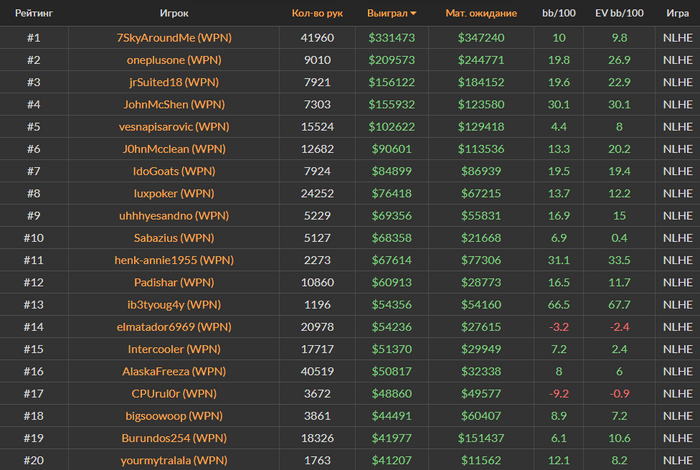The image size is (700, 470).
Task: Select henk-annie1955 (WPN) player name
Action: coord(174,260)
